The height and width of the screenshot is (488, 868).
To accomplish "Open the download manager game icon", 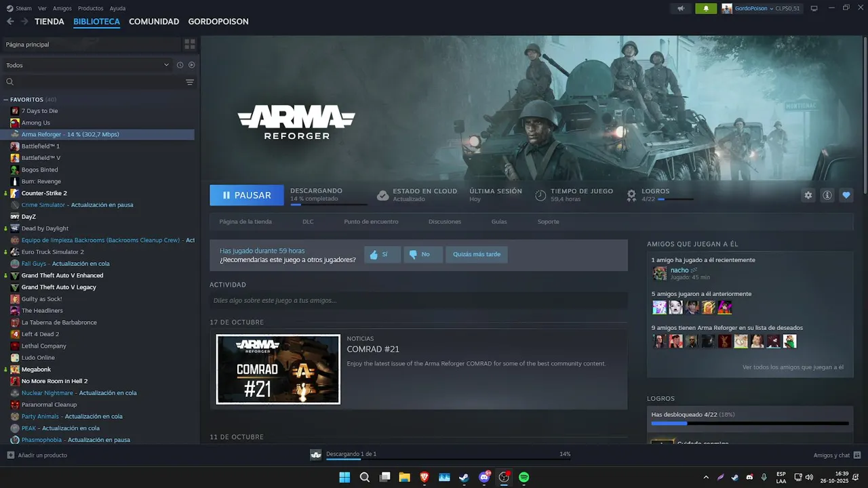I will pyautogui.click(x=316, y=455).
